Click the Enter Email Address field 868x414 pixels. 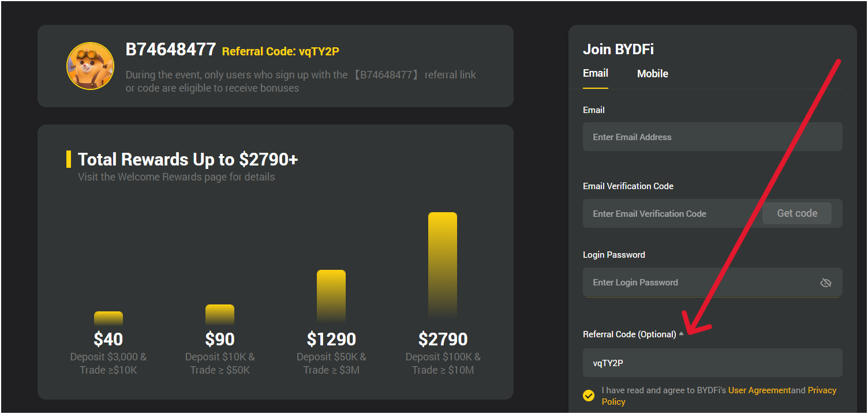click(712, 137)
